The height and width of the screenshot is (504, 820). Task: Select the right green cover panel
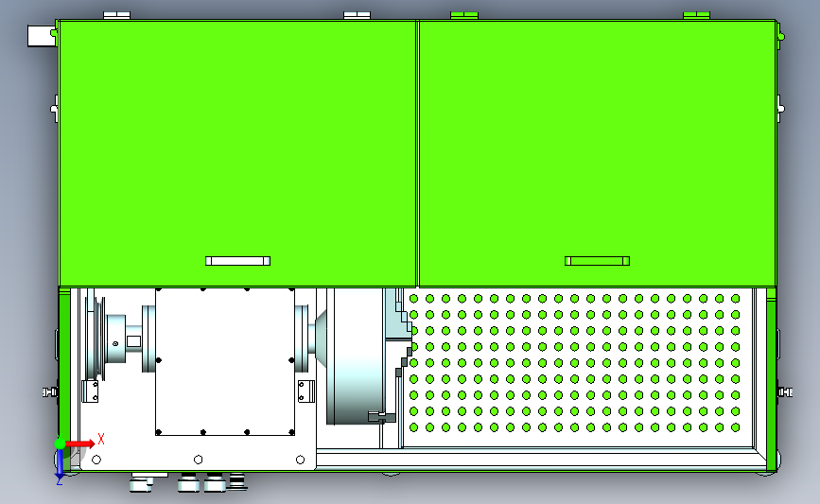(x=597, y=153)
